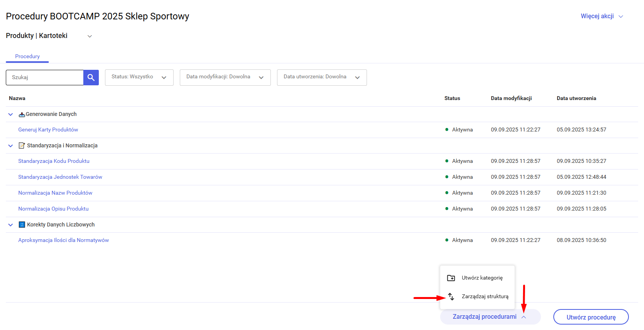Collapse the Standaryzacja i Normalizacja category
Screen dimensions: 644x330
pos(11,146)
